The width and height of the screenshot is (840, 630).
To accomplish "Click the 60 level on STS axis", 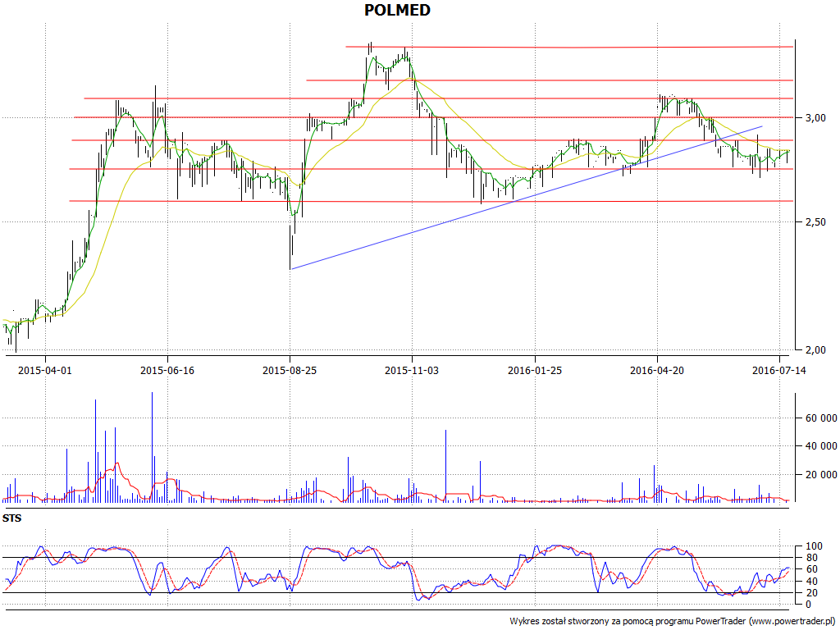I will (x=811, y=569).
